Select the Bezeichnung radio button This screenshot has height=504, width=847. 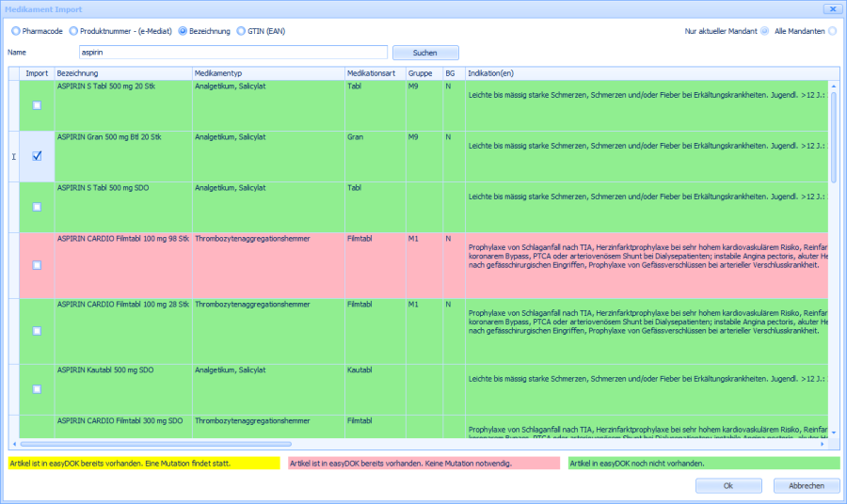(183, 31)
